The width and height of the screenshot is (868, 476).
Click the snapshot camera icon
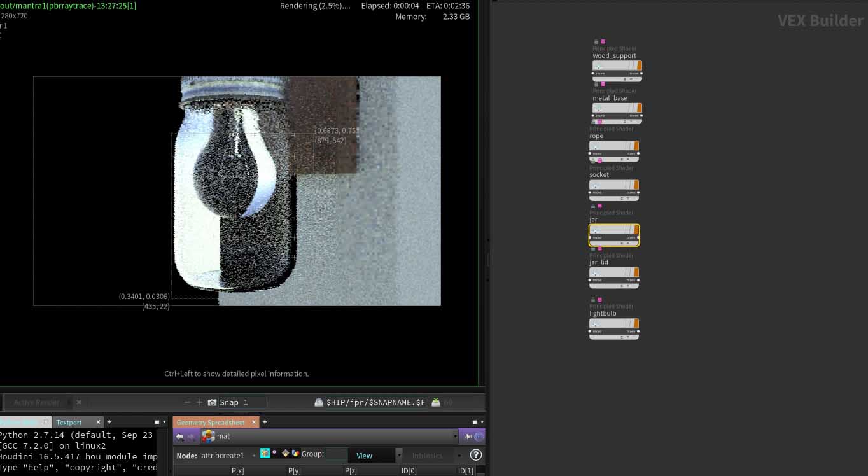point(212,402)
